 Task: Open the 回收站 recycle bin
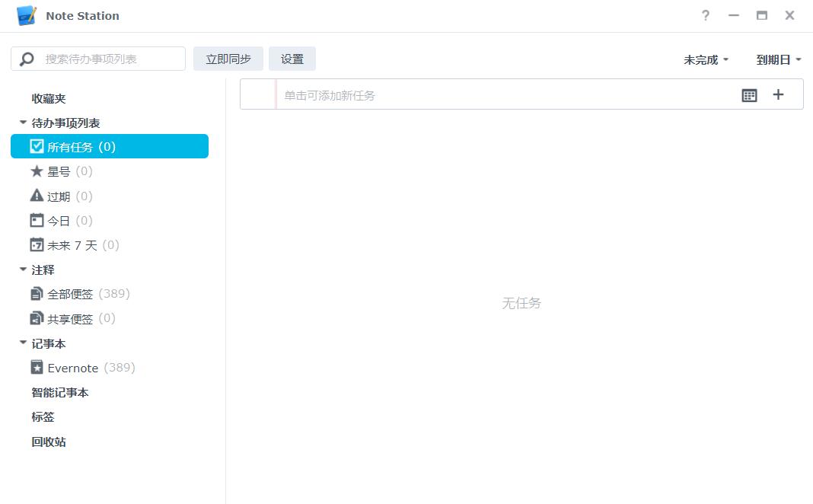(x=49, y=442)
